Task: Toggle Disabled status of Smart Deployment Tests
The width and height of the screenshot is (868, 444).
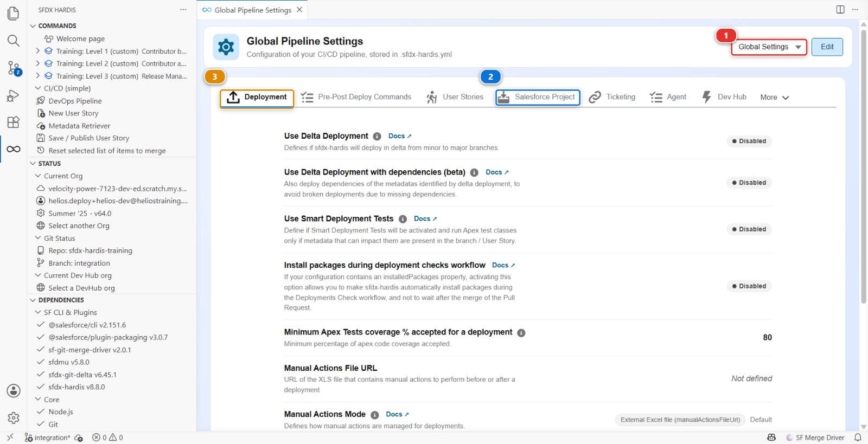Action: coord(749,229)
